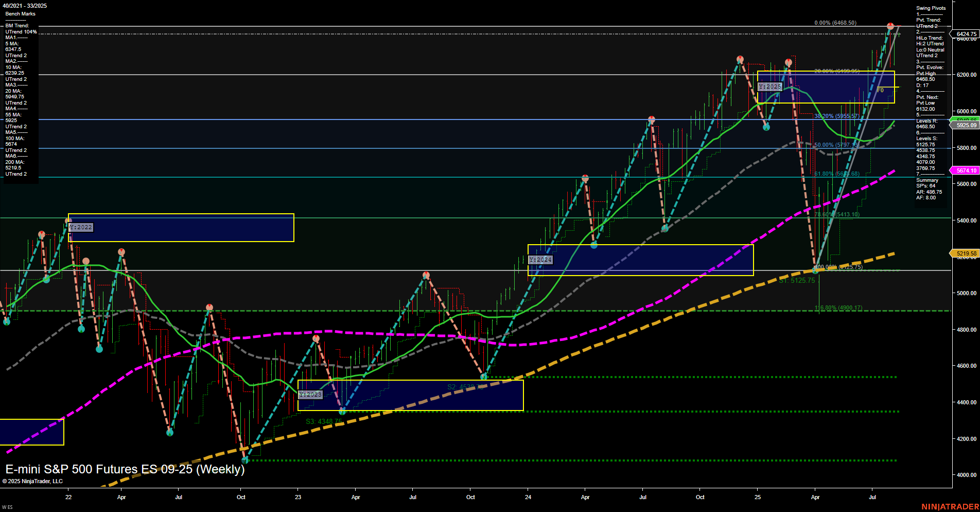Screen dimensions: 980x512
Task: Select the magenta 5674.10 price marker
Action: [966, 170]
